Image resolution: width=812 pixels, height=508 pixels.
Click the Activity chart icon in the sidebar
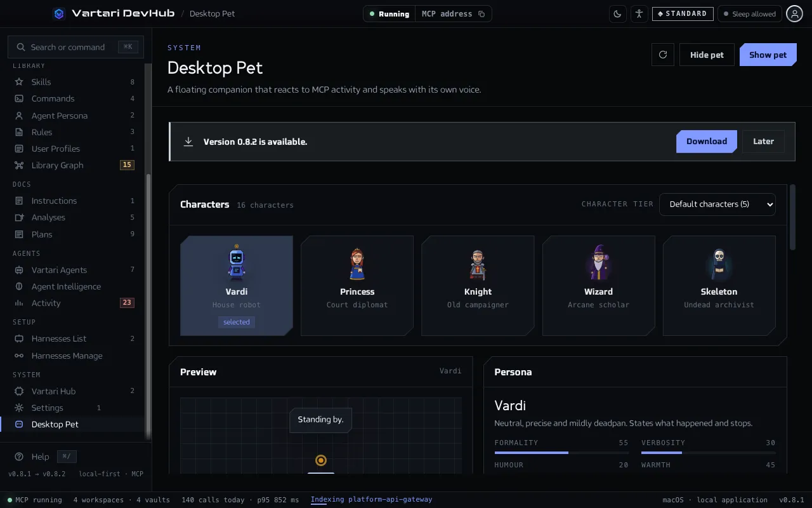pos(19,303)
